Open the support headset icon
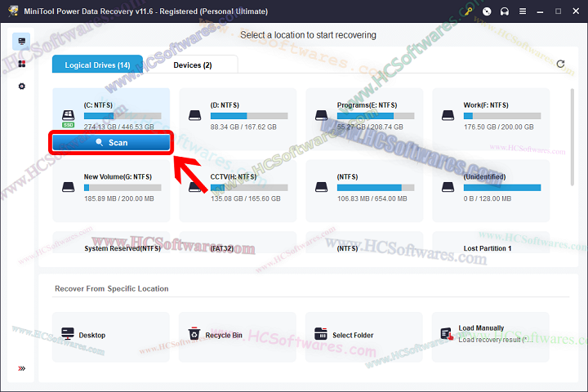 point(505,11)
